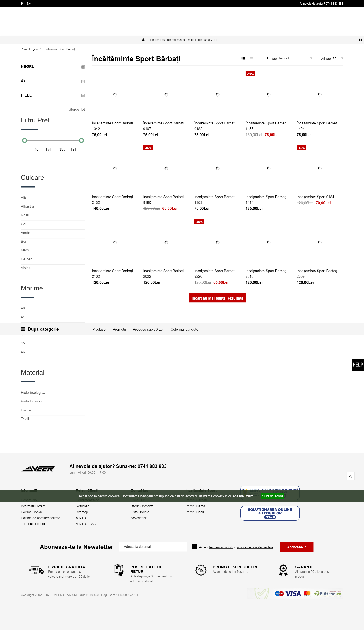Open the termeni si conditii newsletter link
The height and width of the screenshot is (630, 364).
(x=221, y=547)
